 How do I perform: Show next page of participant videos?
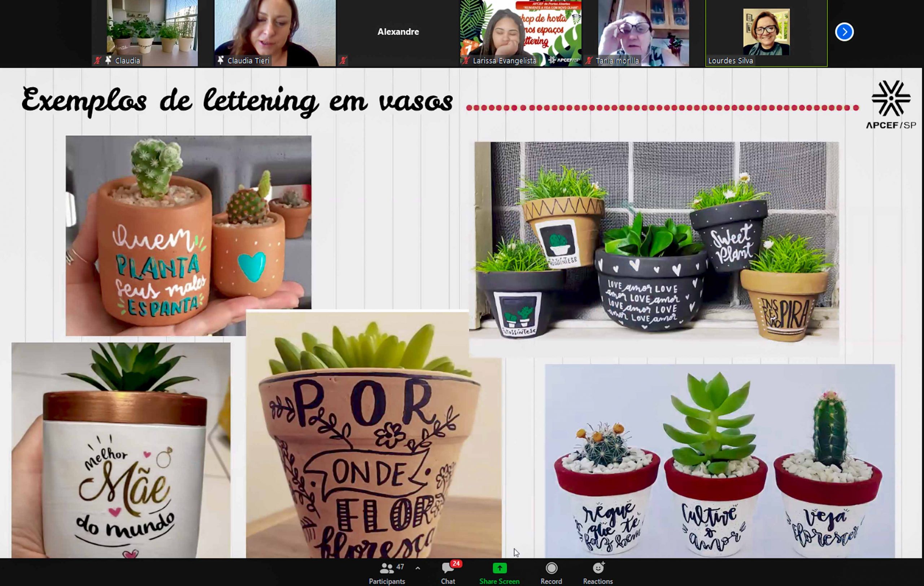point(844,32)
